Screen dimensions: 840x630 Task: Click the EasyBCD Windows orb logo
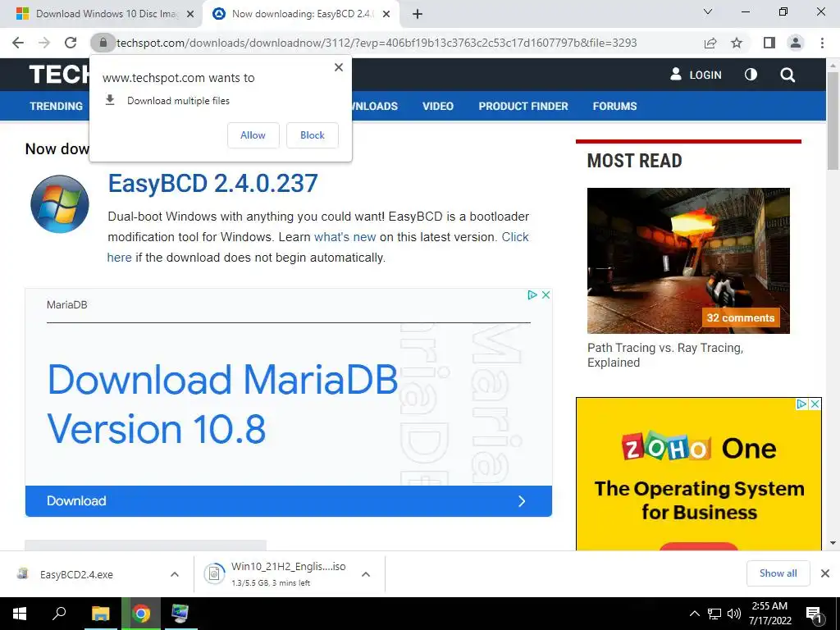point(59,204)
